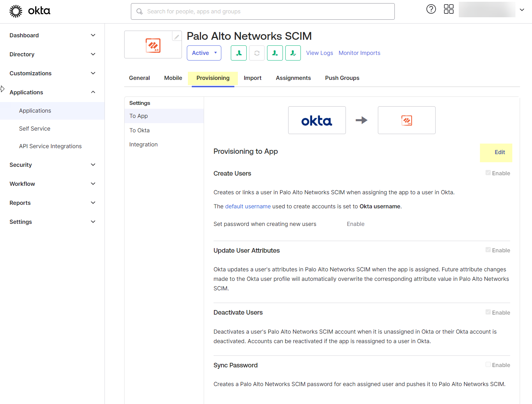532x404 pixels.
Task: Click the Okta logo in top-left
Action: pyautogui.click(x=30, y=11)
